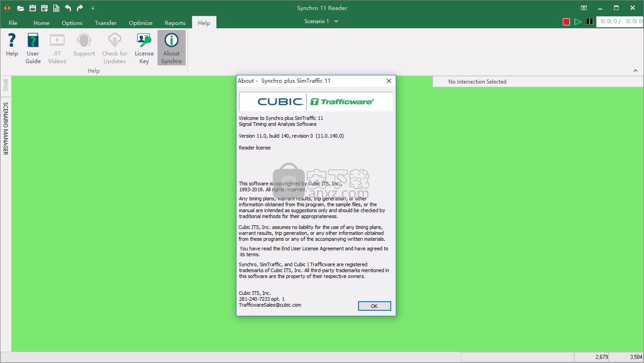Pause the simulation
The height and width of the screenshot is (363, 644).
(590, 22)
